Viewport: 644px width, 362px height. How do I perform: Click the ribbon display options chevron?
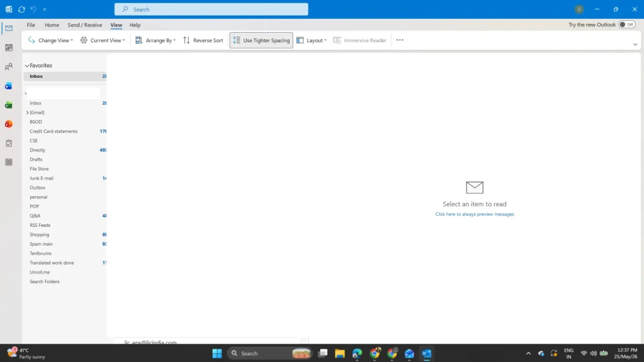635,45
